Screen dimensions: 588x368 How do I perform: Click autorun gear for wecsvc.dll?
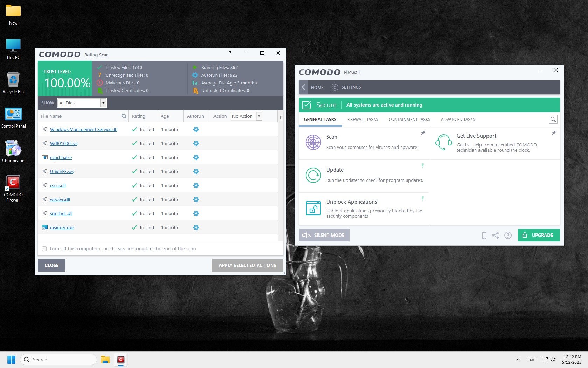coord(196,199)
